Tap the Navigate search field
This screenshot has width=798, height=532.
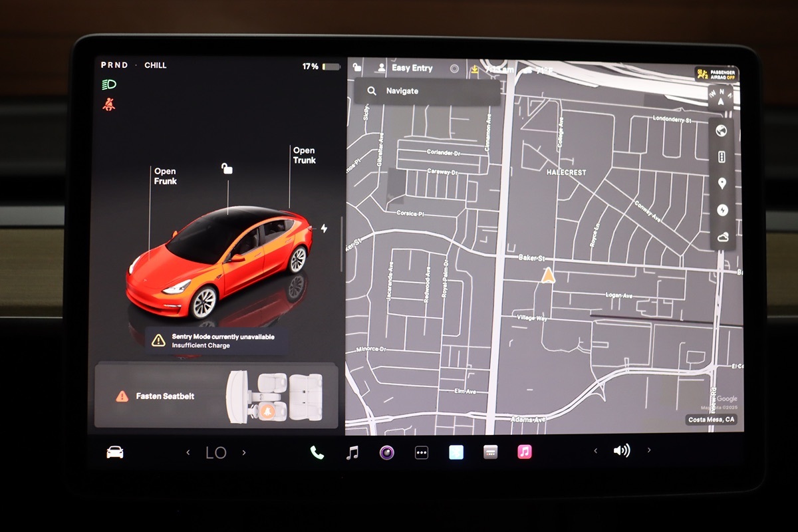pyautogui.click(x=427, y=91)
